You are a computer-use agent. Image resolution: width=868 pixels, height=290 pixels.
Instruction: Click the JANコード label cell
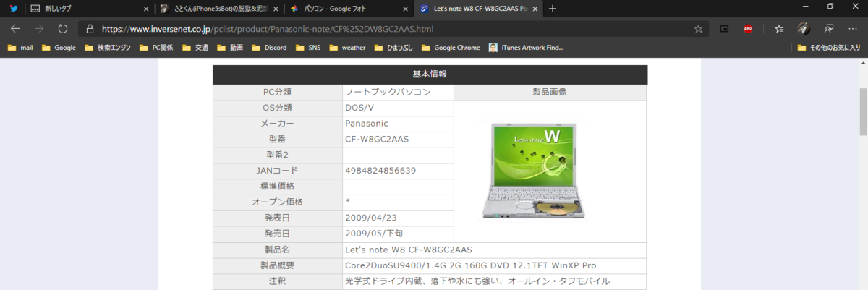coord(278,171)
